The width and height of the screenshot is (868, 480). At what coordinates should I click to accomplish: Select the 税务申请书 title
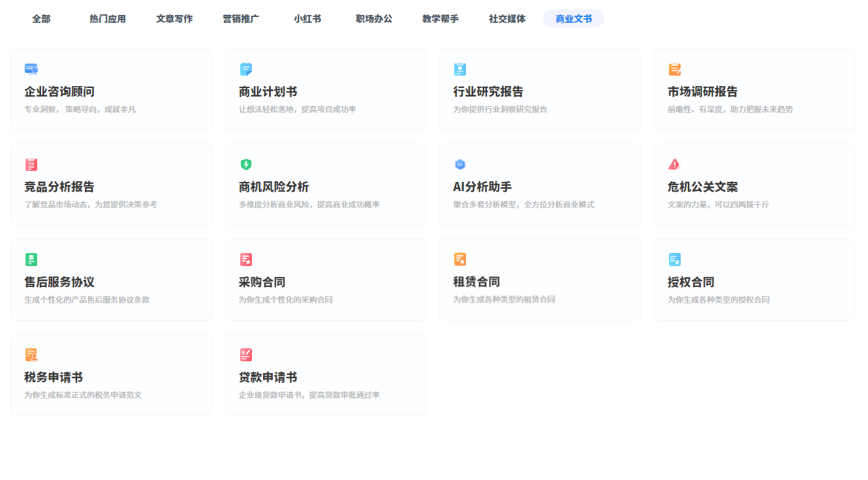(x=54, y=378)
